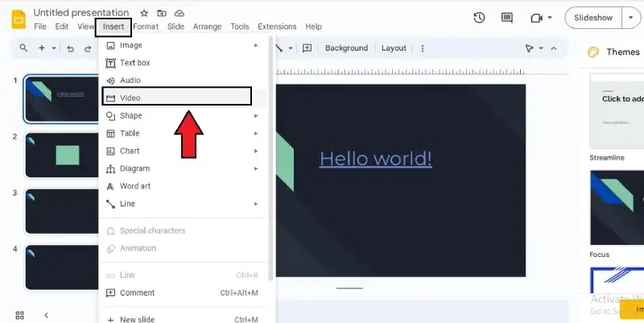Open the File menu
The image size is (644, 323).
39,27
